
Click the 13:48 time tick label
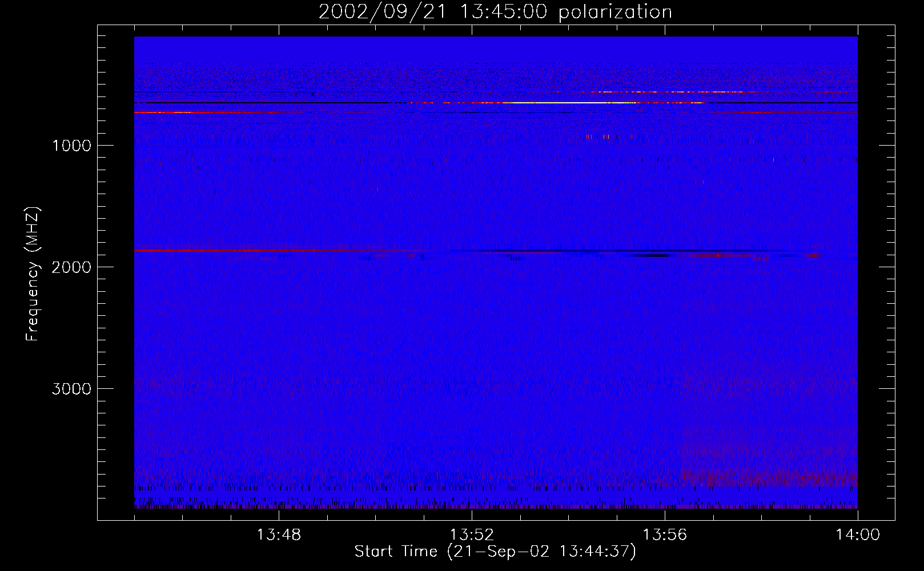point(279,535)
